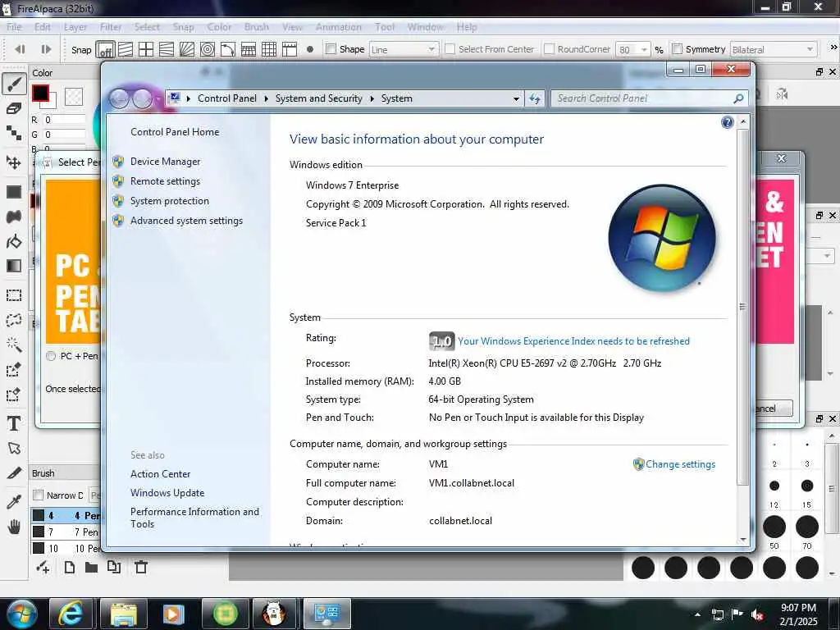Select the PC + Pen radio option

[x=51, y=356]
